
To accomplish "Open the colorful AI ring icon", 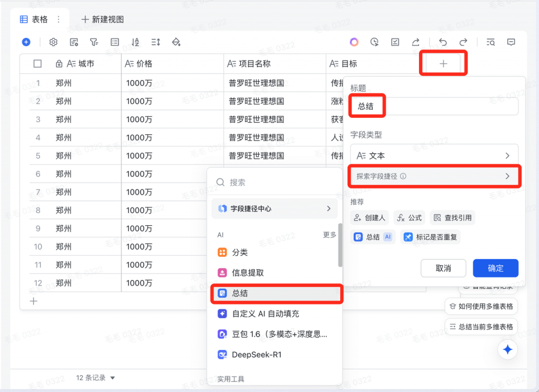I will [x=354, y=42].
